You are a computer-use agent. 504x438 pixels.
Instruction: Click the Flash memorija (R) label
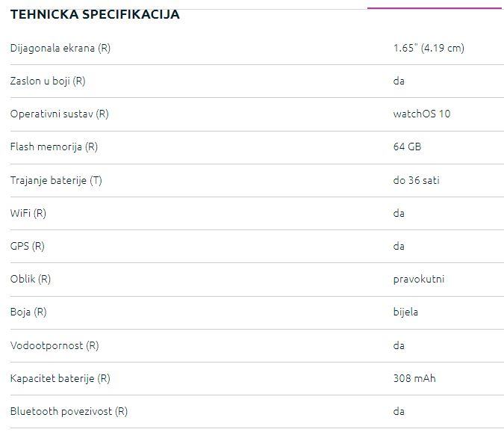click(x=54, y=146)
